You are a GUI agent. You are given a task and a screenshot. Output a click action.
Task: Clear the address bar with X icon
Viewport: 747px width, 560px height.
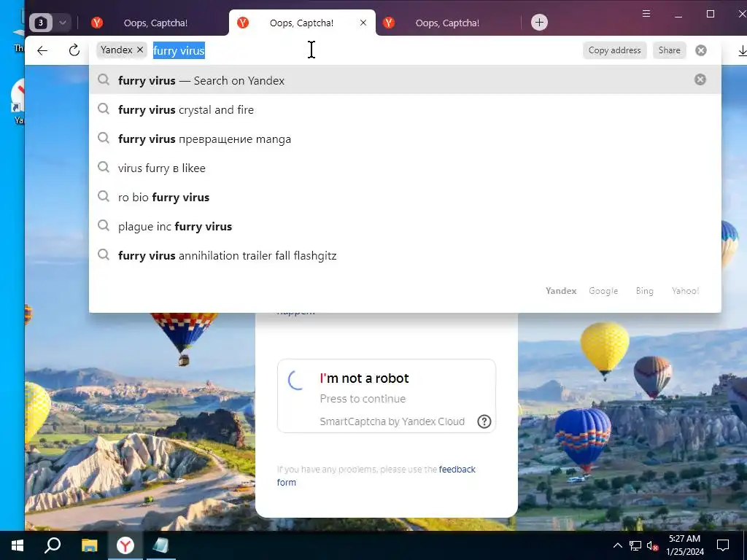(701, 50)
